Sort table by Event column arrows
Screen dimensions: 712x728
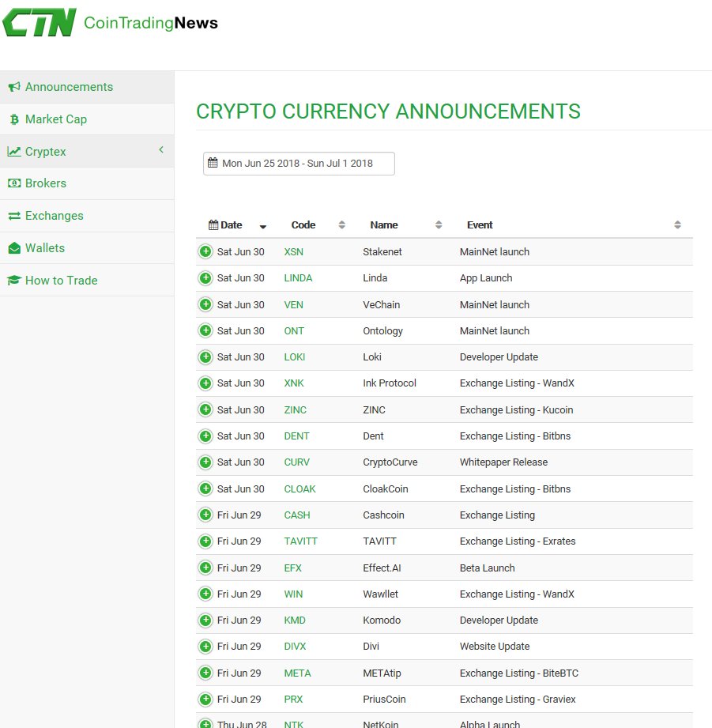click(677, 224)
